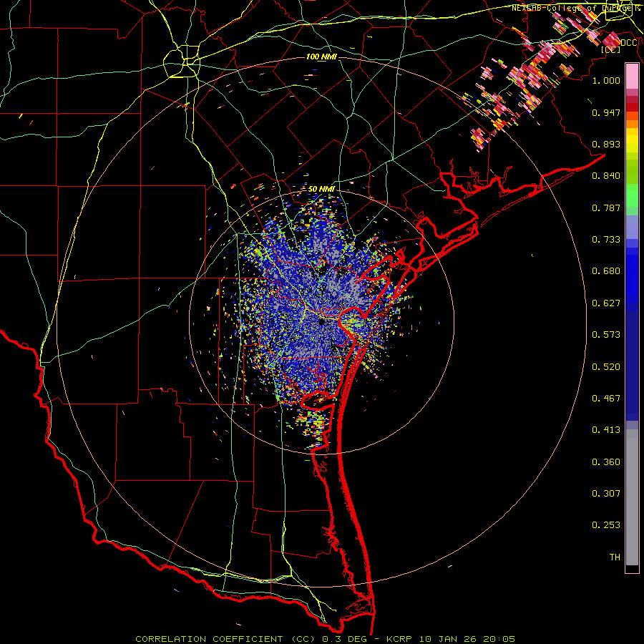
Task: Click the 0.787 scale value
Action: [x=606, y=208]
